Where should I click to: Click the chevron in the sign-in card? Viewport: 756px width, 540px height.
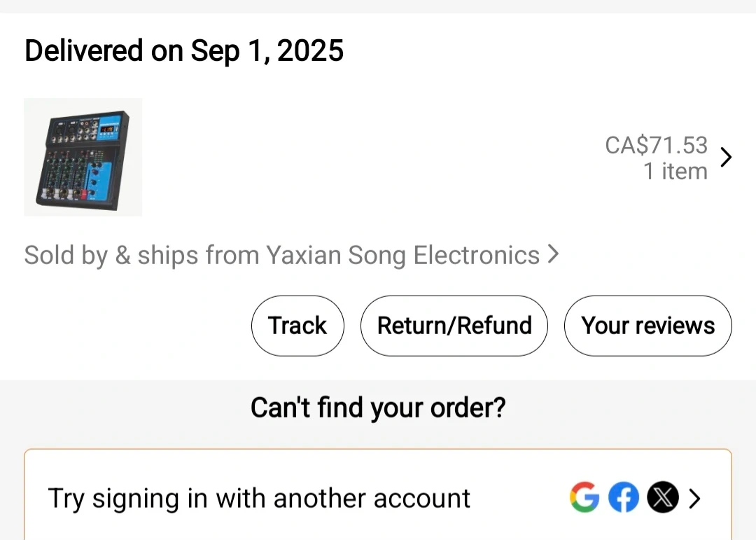[x=694, y=498]
